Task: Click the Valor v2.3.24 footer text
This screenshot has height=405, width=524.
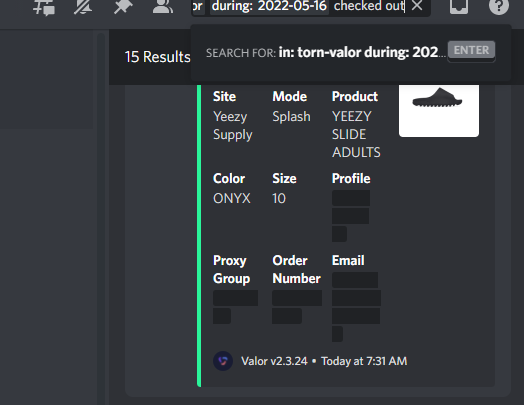Action: tap(274, 361)
